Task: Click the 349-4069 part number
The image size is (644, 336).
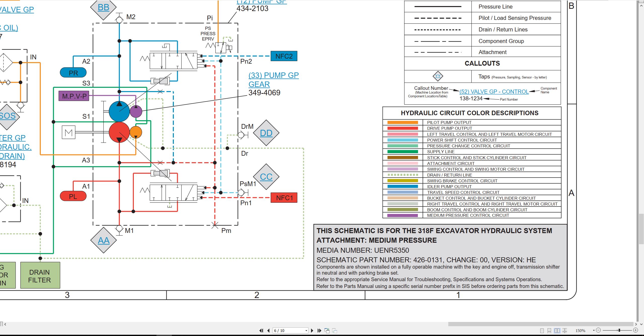Action: point(264,93)
